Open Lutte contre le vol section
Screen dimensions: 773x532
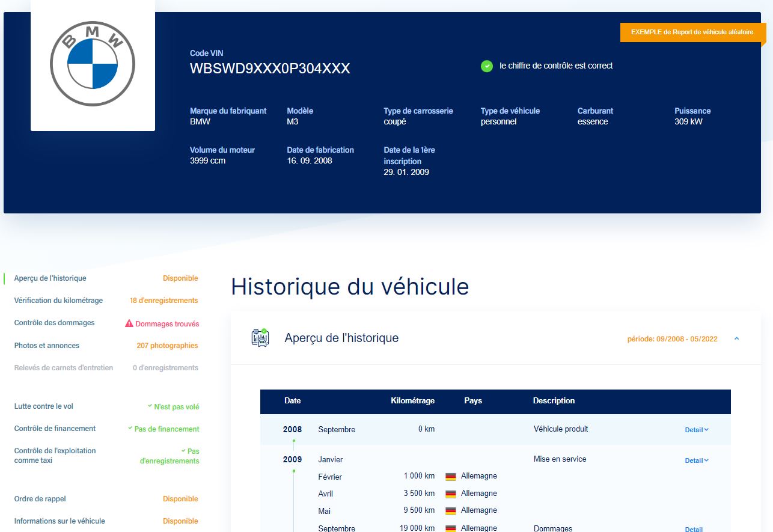44,406
